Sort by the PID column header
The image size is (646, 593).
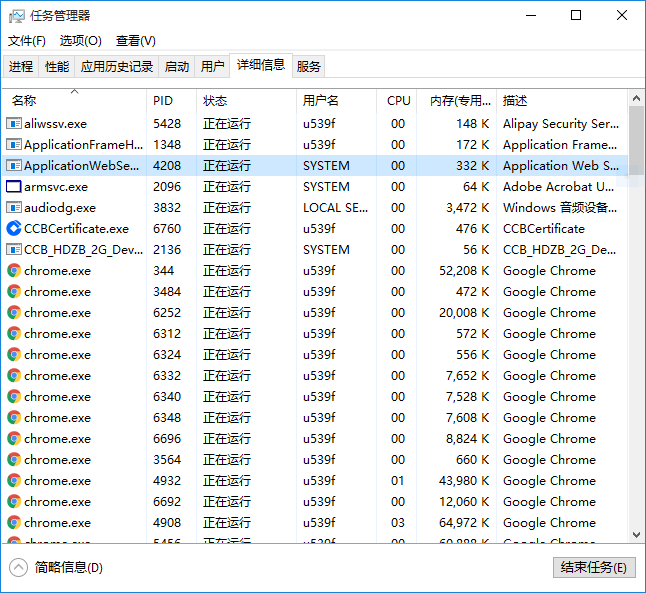pyautogui.click(x=171, y=101)
